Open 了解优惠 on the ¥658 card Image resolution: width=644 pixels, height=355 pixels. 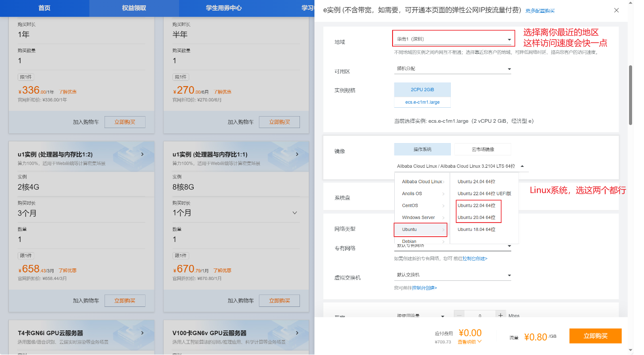pyautogui.click(x=67, y=270)
